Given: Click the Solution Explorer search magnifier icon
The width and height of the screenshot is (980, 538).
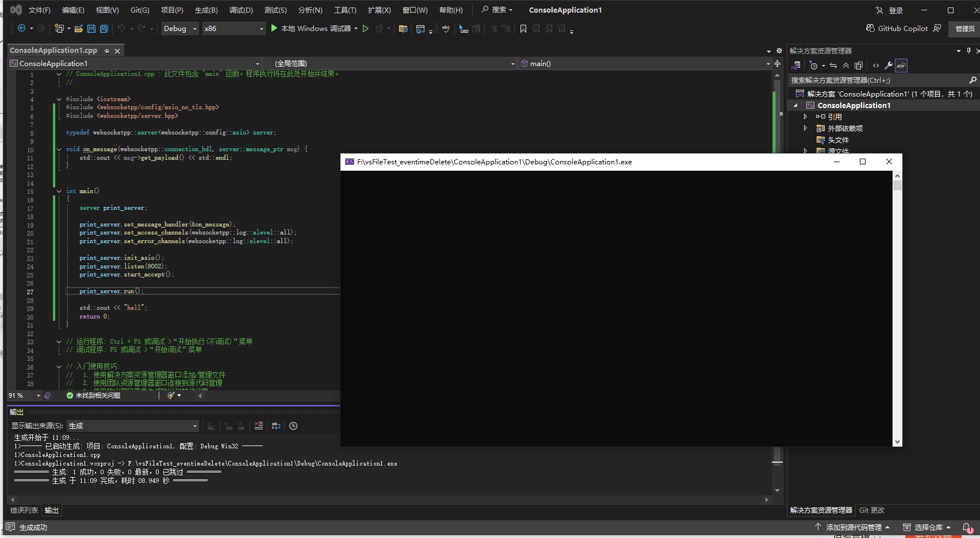Looking at the screenshot, I should point(973,80).
